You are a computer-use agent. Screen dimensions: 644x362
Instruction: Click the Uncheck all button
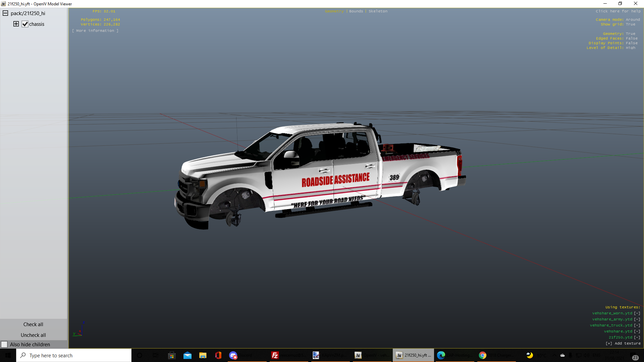coord(33,335)
